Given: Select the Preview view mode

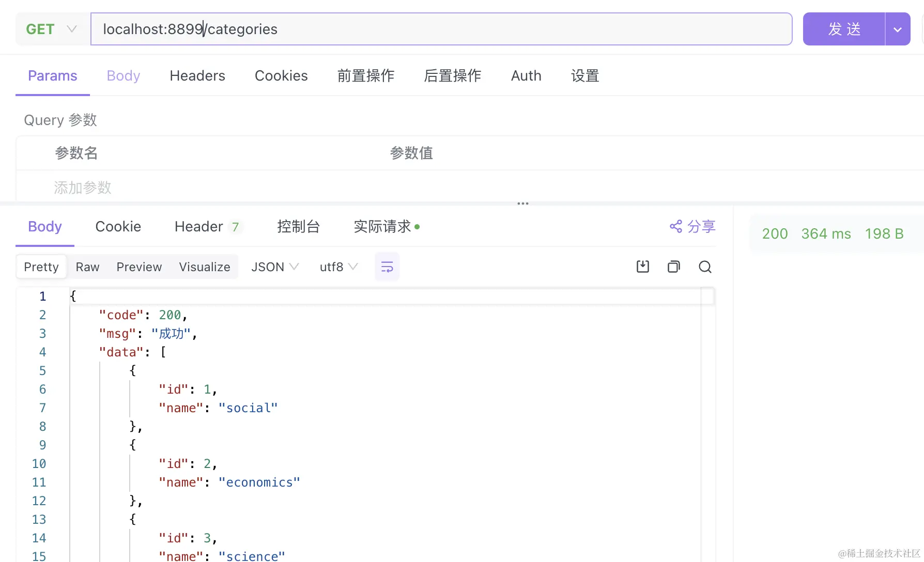Looking at the screenshot, I should tap(139, 267).
